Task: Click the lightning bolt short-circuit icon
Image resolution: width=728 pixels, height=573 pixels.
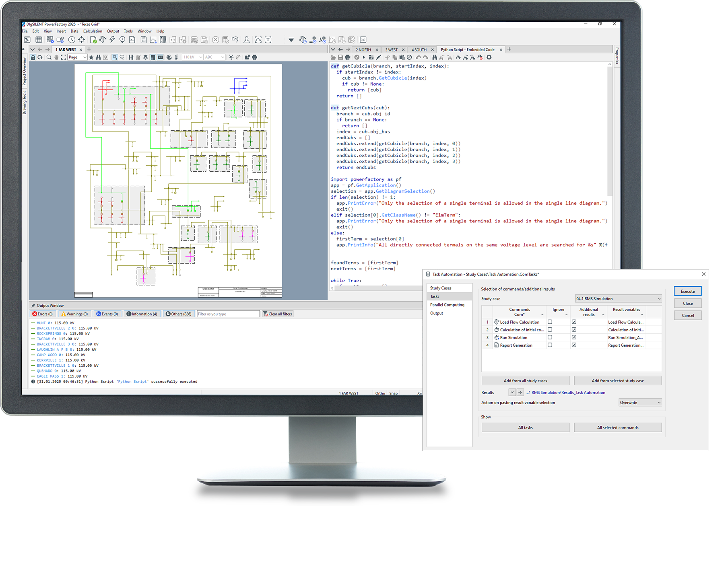Action: (112, 39)
